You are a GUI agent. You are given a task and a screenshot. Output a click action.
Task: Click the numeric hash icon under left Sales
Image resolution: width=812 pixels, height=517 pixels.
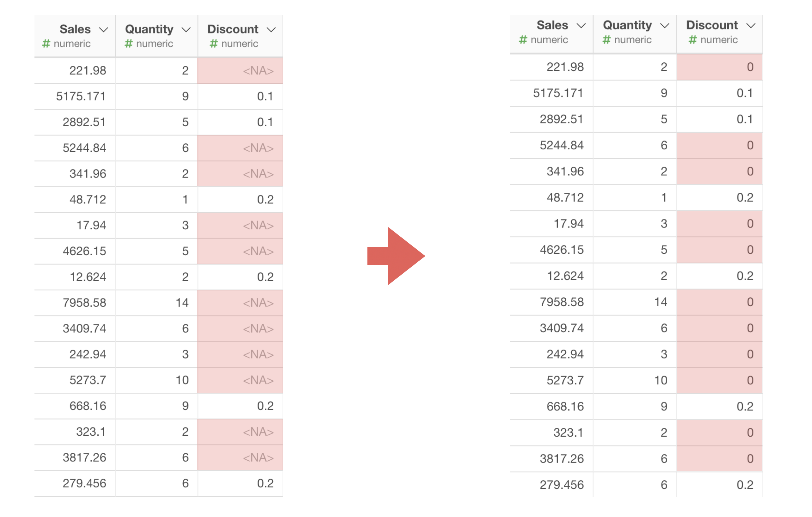(46, 44)
